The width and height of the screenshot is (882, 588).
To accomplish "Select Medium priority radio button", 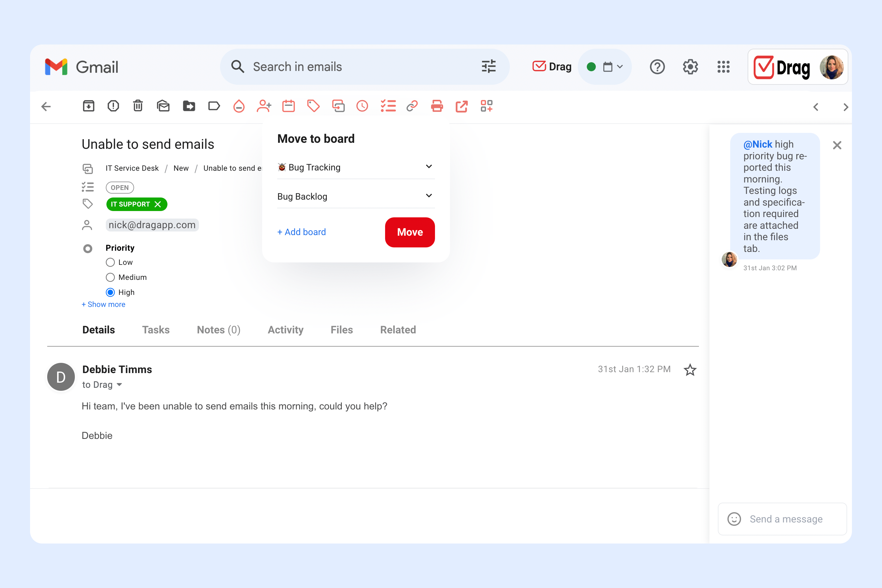I will pyautogui.click(x=110, y=277).
